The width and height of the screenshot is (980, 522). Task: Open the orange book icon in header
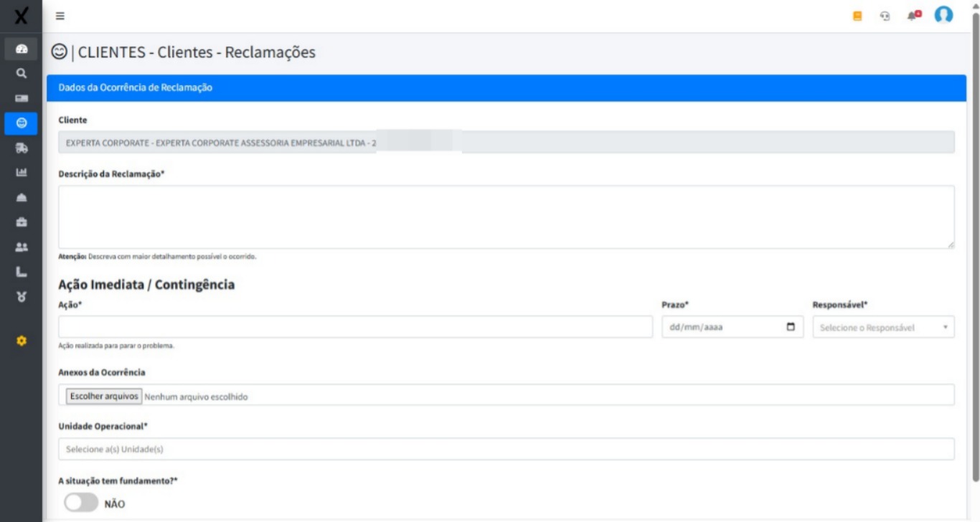(857, 16)
